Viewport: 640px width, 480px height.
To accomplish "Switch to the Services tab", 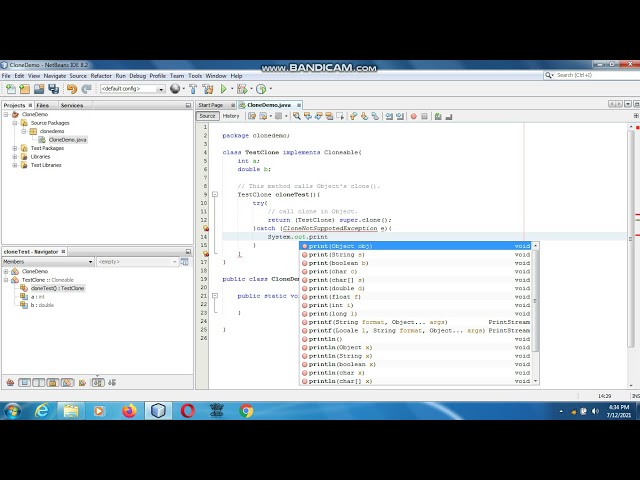I will [x=72, y=105].
